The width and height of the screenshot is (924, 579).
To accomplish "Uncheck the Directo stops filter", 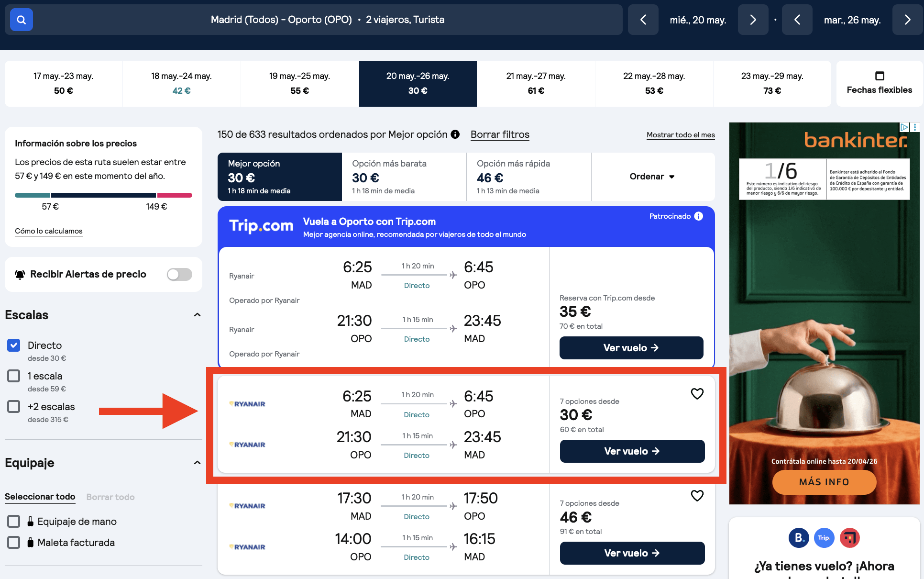I will pyautogui.click(x=14, y=345).
